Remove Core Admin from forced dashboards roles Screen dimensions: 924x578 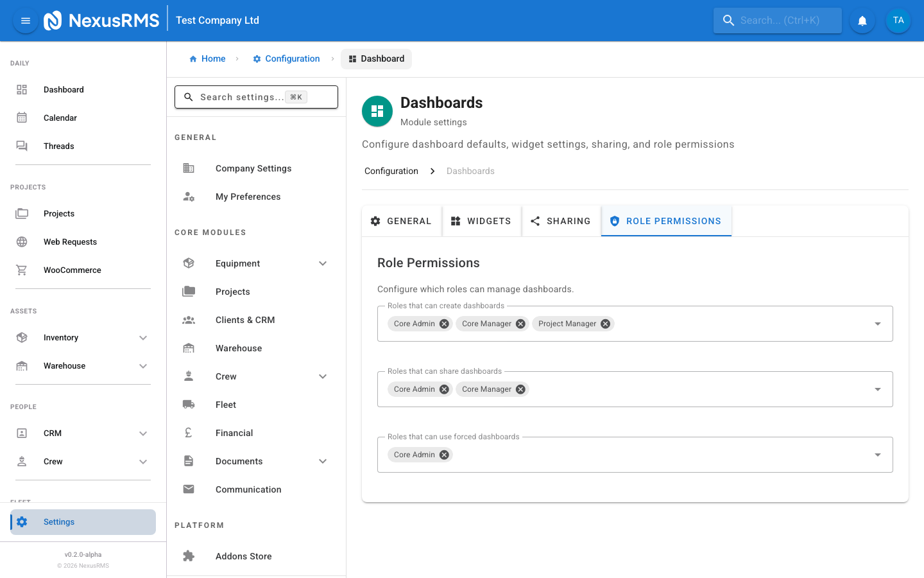(443, 454)
